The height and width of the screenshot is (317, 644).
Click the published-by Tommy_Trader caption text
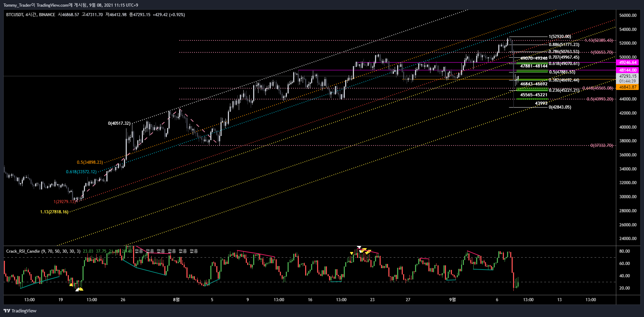pos(71,5)
